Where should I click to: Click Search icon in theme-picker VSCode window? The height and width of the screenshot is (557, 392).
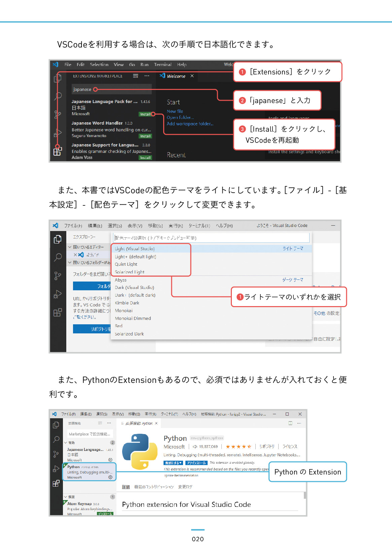coord(58,258)
